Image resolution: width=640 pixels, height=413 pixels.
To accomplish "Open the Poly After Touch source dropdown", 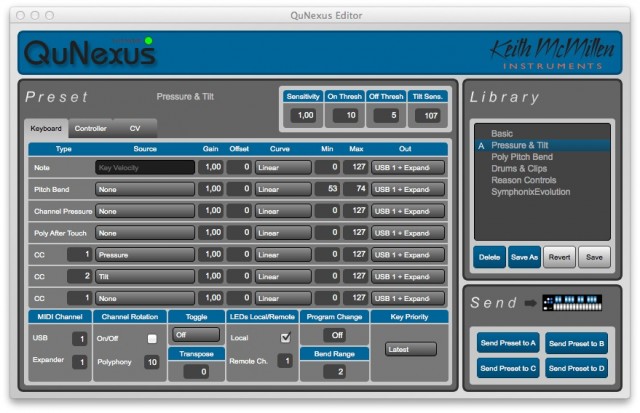I will 145,233.
